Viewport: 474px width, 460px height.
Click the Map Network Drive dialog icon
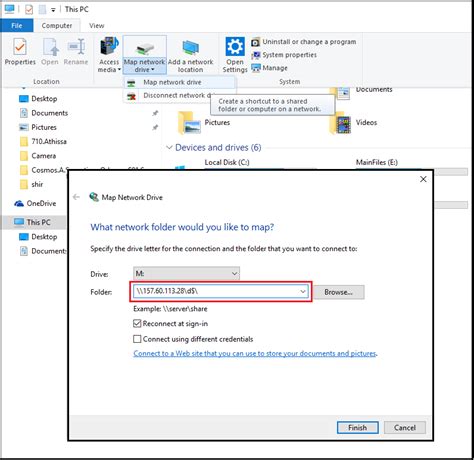94,197
